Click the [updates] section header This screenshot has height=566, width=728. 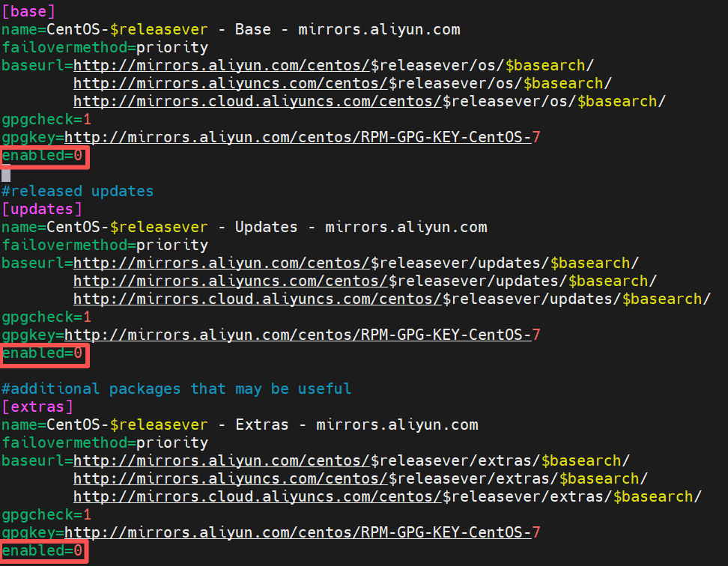pyautogui.click(x=42, y=209)
